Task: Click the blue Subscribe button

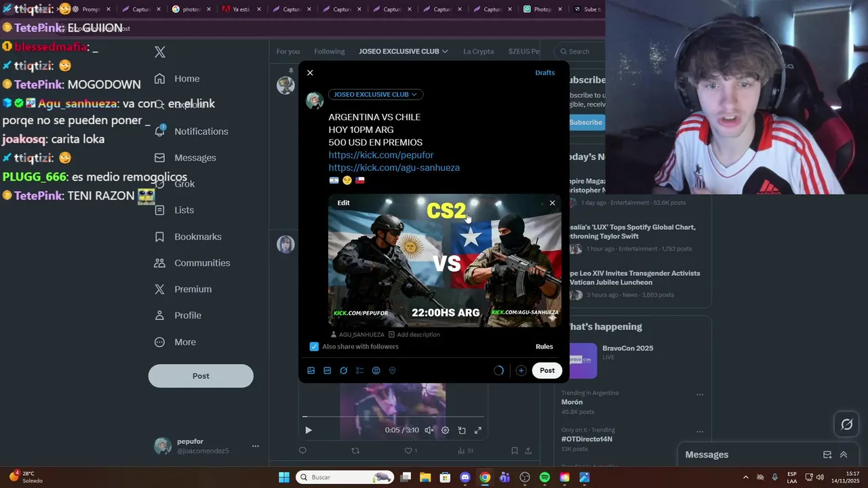Action: [586, 123]
